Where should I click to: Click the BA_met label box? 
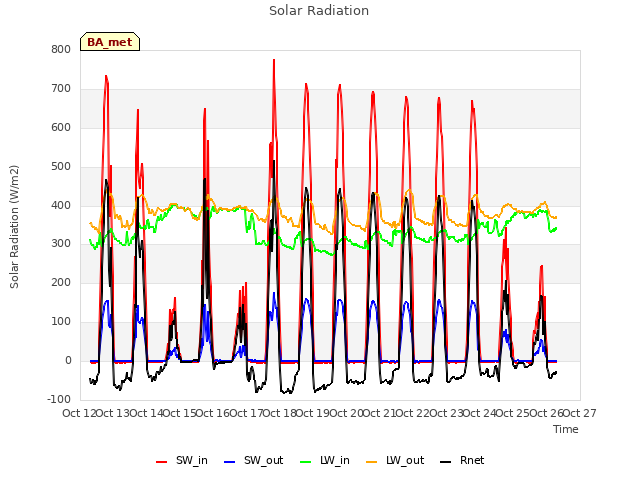[x=110, y=42]
